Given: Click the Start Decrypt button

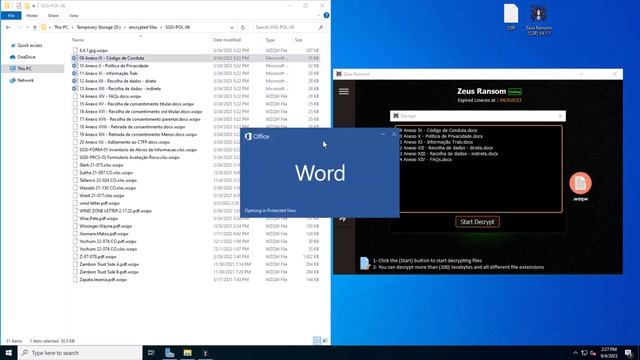Looking at the screenshot, I should 477,222.
